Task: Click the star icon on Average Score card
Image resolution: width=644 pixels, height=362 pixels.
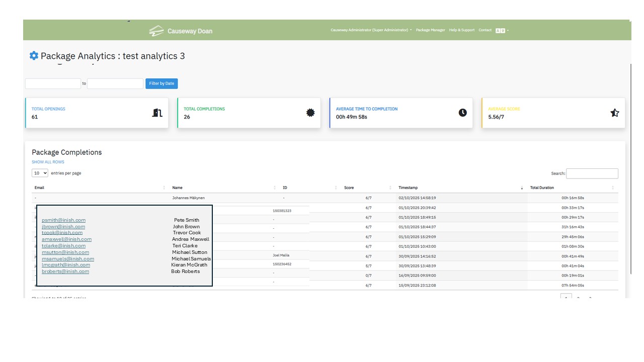Action: pyautogui.click(x=614, y=113)
